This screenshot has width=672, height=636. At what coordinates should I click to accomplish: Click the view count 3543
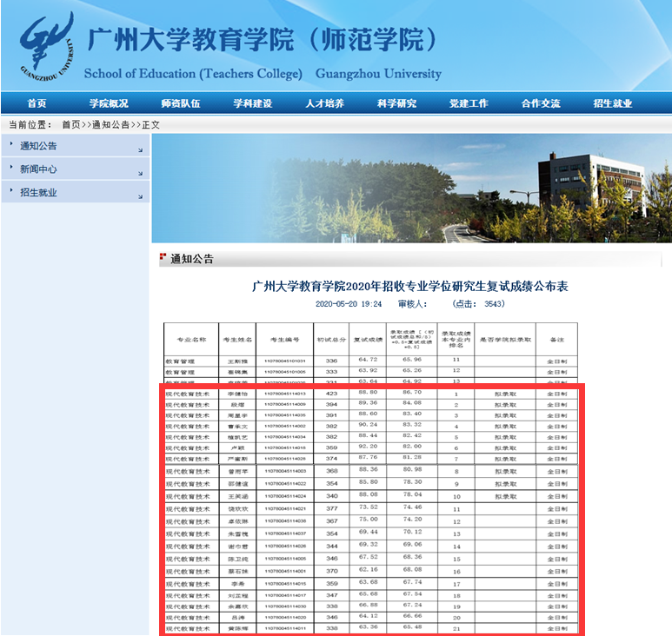point(492,303)
